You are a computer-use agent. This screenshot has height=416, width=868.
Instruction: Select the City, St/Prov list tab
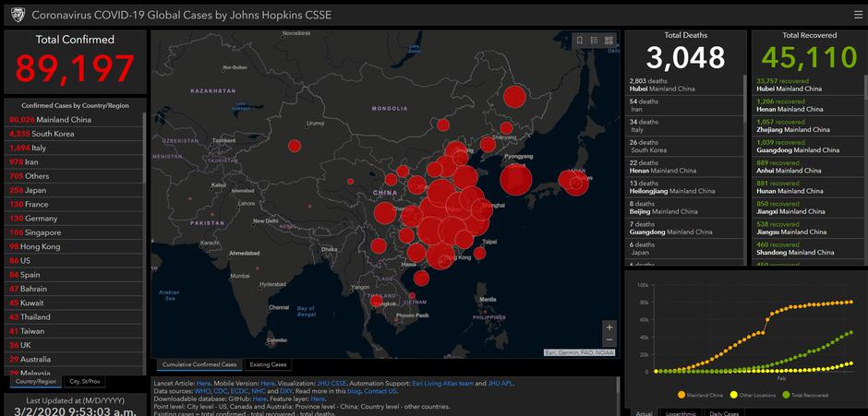(84, 382)
